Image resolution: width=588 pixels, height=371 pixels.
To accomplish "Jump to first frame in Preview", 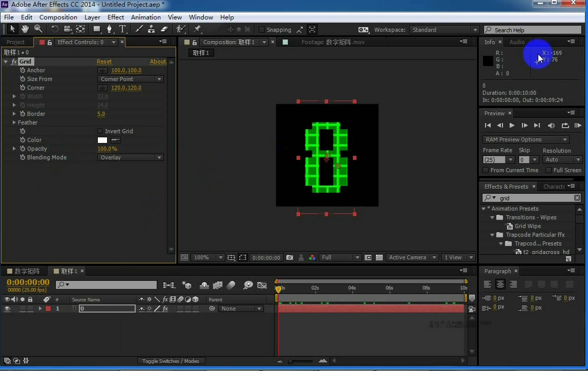I will click(x=488, y=126).
